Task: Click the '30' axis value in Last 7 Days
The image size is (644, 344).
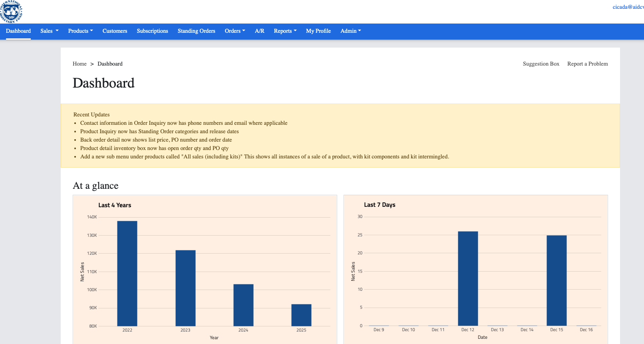Action: click(x=360, y=216)
